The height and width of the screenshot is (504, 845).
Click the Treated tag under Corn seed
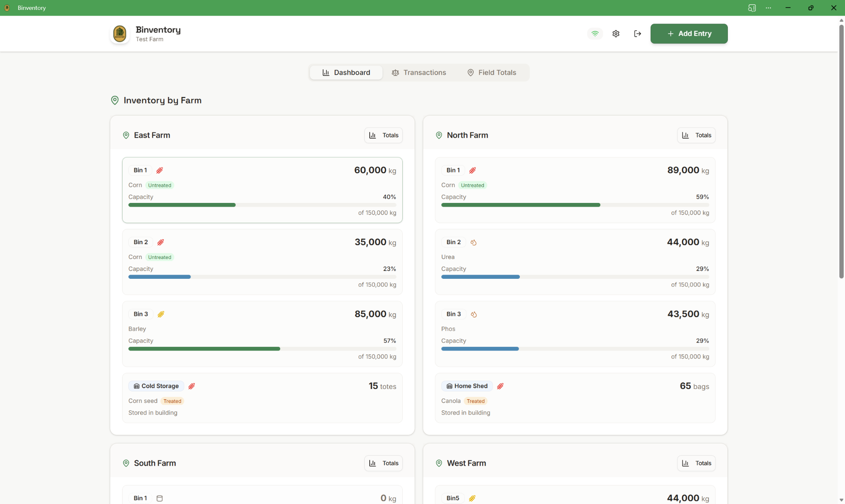(x=172, y=400)
